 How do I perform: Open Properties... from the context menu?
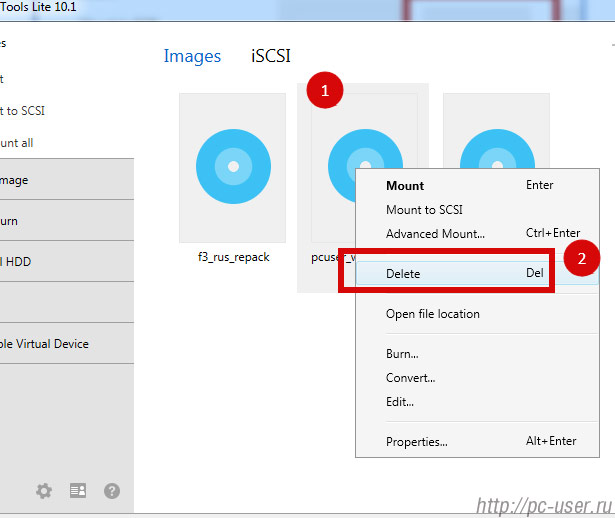coord(416,442)
